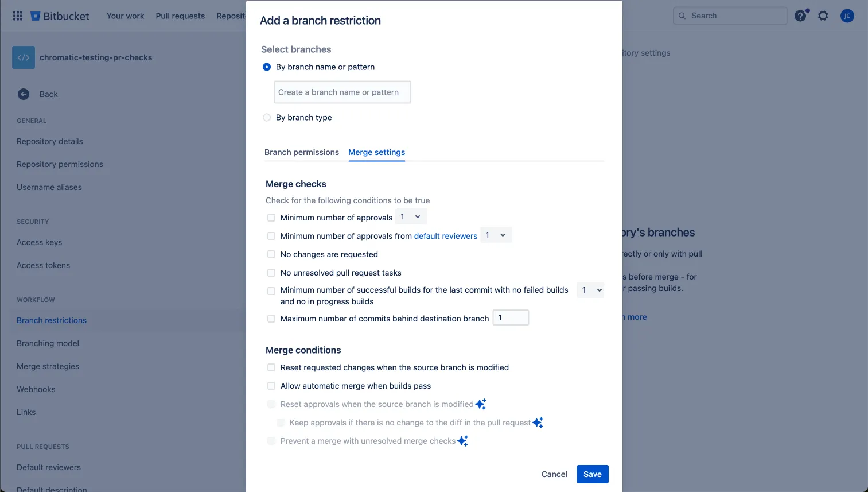Viewport: 868px width, 492px height.
Task: Open Minimum number of approvals dropdown
Action: pos(411,217)
